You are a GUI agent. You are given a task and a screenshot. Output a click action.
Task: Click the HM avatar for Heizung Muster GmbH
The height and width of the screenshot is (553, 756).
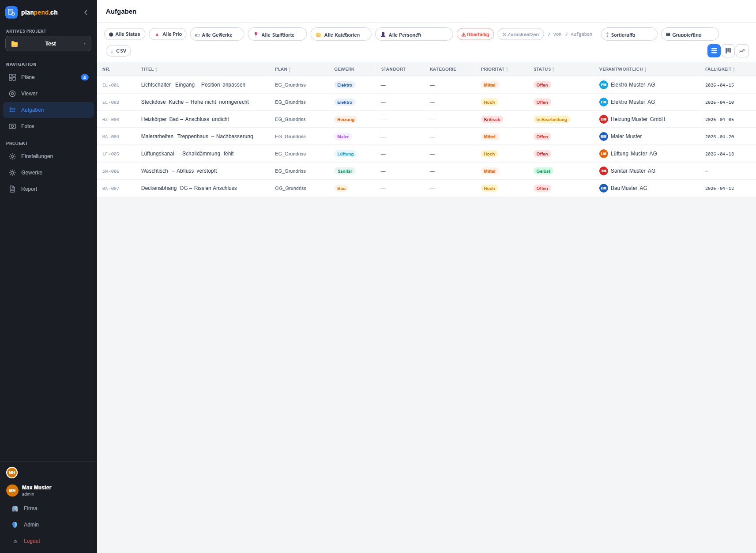pos(603,119)
